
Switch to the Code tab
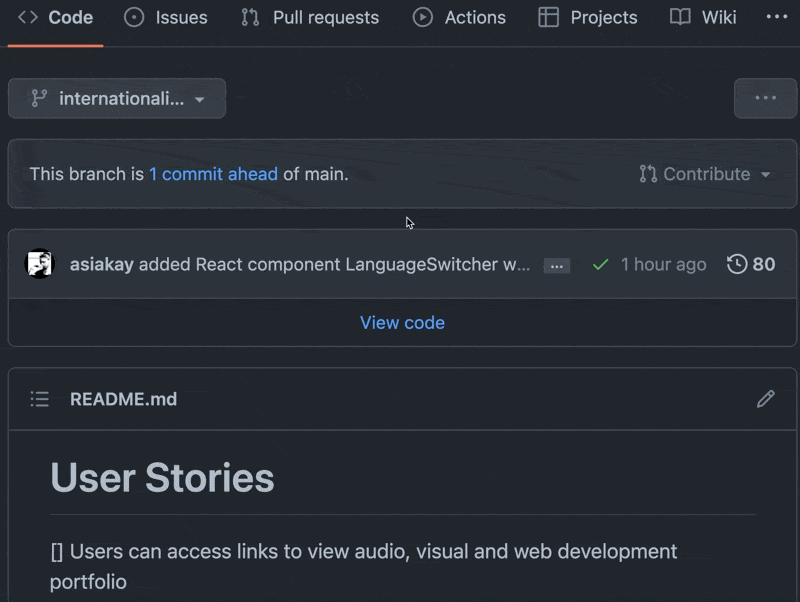click(56, 17)
